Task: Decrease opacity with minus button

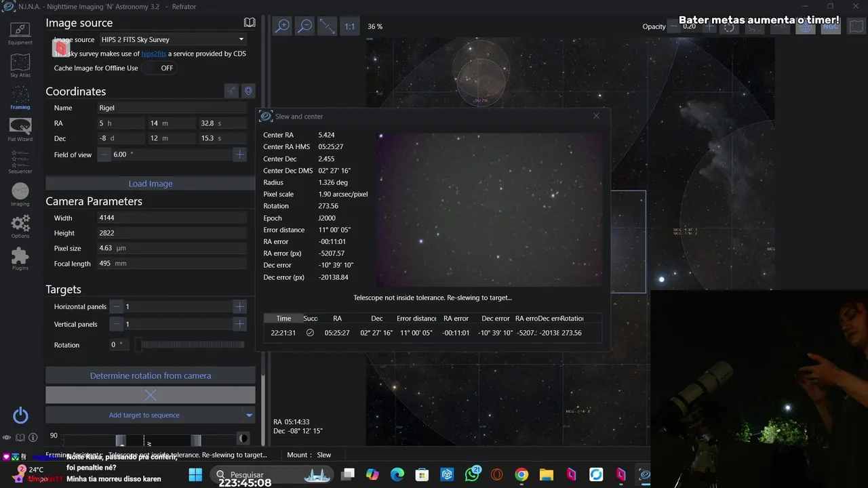Action: pyautogui.click(x=674, y=26)
